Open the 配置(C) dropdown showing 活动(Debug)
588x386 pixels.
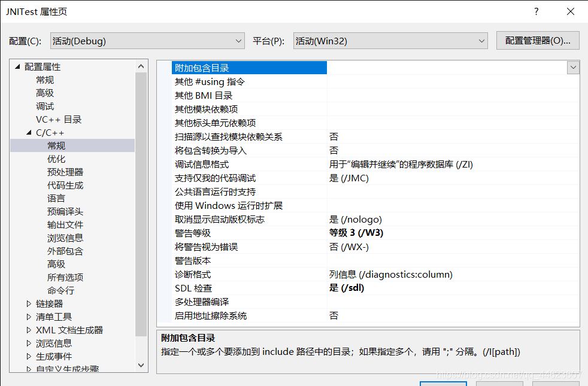[x=147, y=41]
